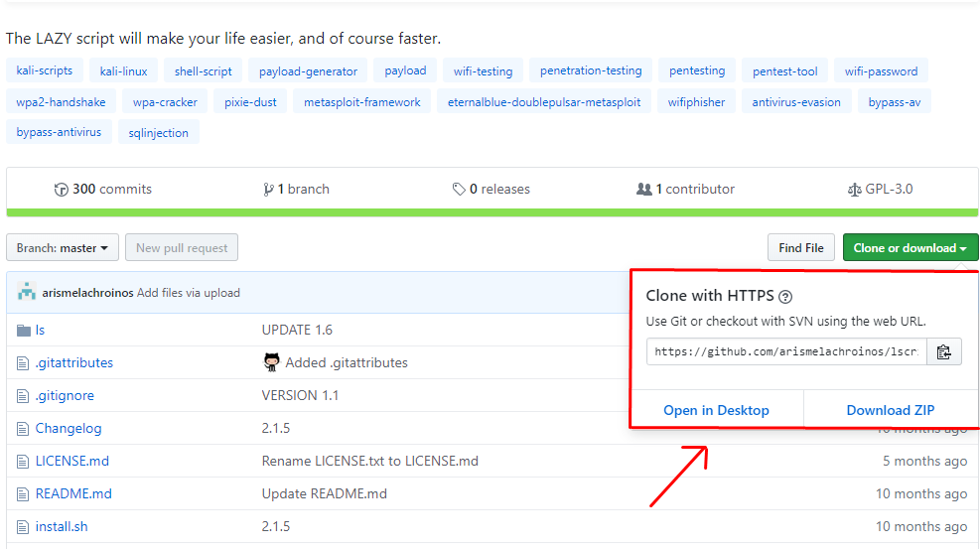Open the payload-generator topic tag
980x549 pixels.
[x=308, y=70]
